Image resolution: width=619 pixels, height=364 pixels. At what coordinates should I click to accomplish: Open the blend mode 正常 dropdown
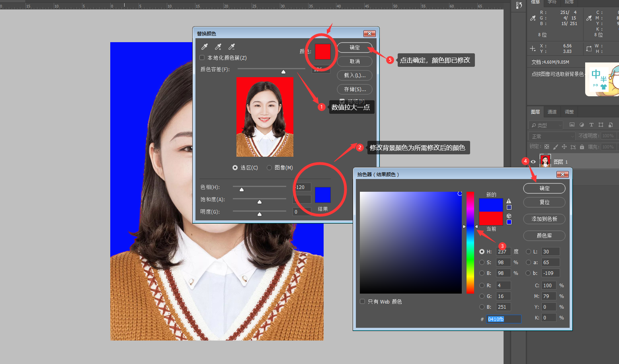[x=553, y=136]
